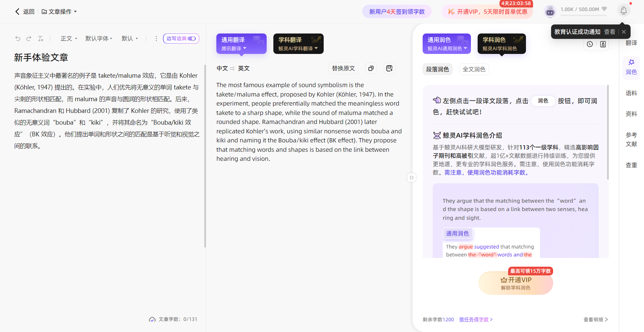The height and width of the screenshot is (332, 644).
Task: Click the cloud sync icon near 文章字数
Action: pos(152,319)
